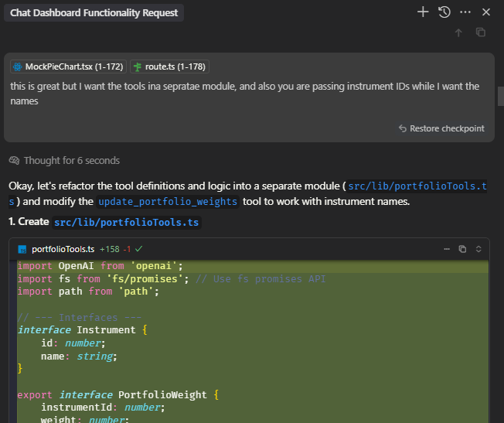Open src/lib/portfolioTools.ts link in first paragraph
Screen dimensions: 504x423
coord(417,186)
